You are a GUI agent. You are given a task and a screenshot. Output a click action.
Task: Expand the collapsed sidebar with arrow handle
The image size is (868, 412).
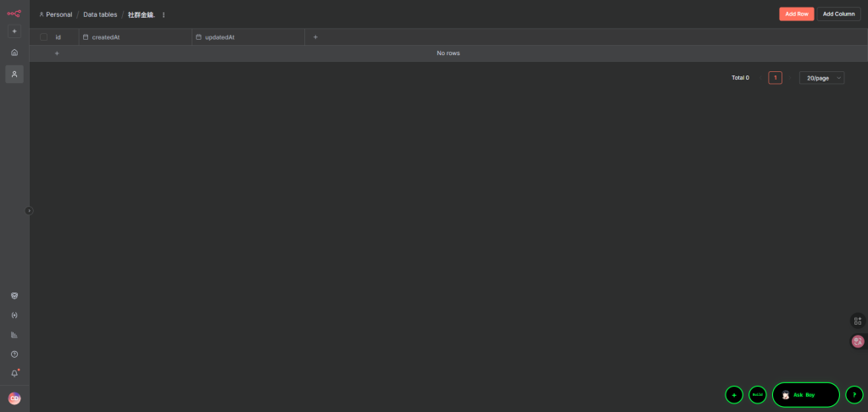tap(29, 210)
